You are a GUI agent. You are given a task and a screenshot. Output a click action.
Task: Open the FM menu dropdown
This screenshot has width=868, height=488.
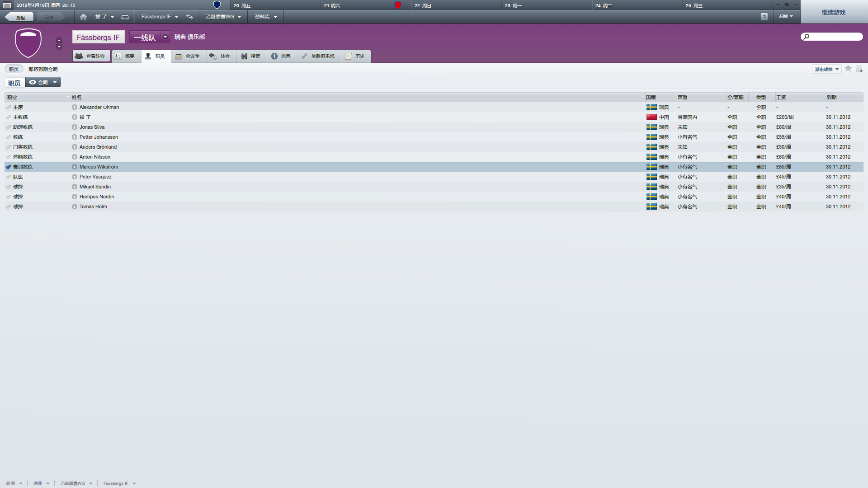click(786, 17)
